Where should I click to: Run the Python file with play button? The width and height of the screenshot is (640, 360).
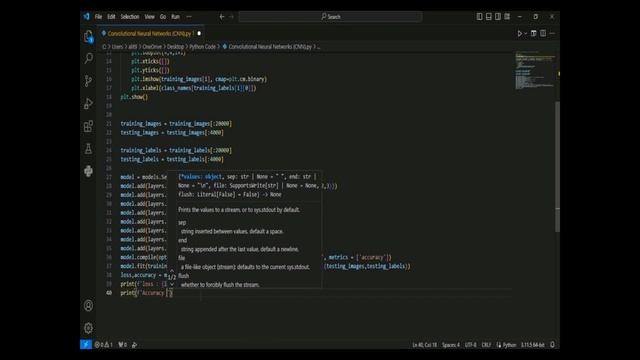(519, 33)
